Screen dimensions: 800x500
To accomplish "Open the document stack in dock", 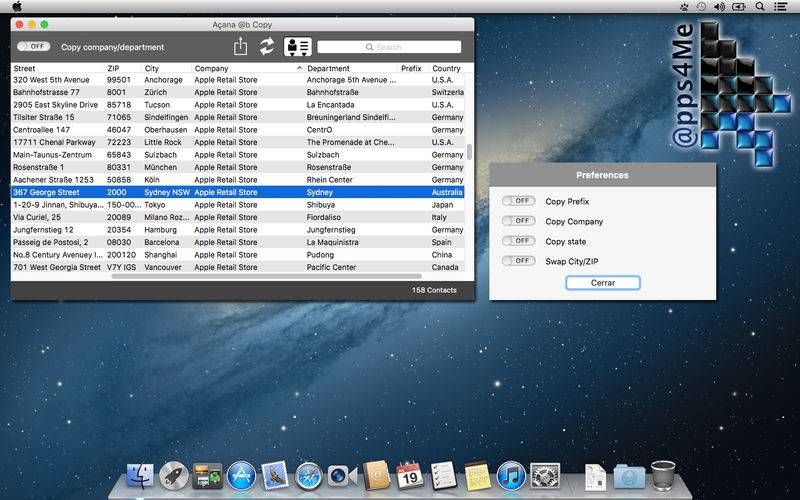I will 595,478.
